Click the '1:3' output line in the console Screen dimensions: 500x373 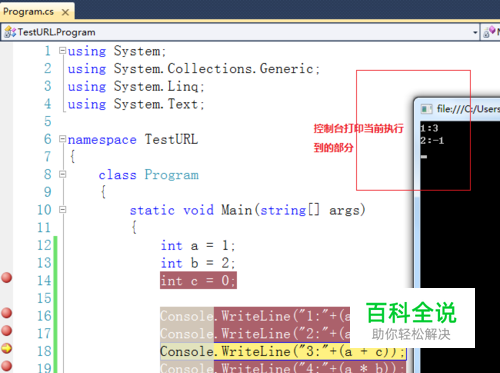pyautogui.click(x=429, y=128)
